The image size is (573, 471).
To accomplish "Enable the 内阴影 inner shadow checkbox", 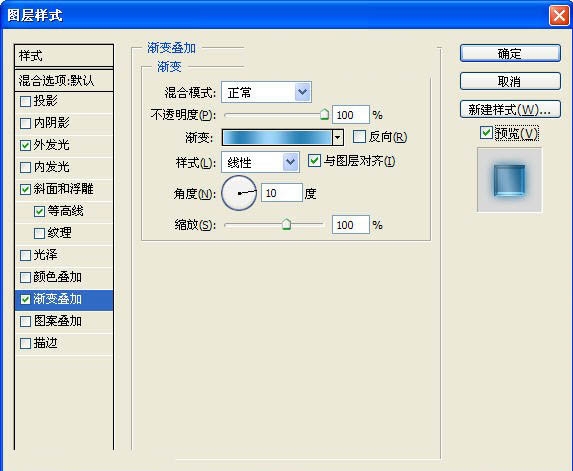I will coord(25,123).
